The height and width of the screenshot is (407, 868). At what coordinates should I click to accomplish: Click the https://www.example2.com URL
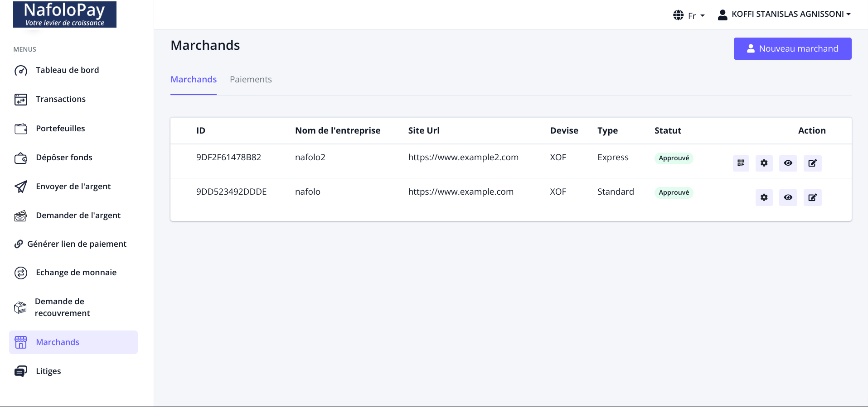pos(463,158)
